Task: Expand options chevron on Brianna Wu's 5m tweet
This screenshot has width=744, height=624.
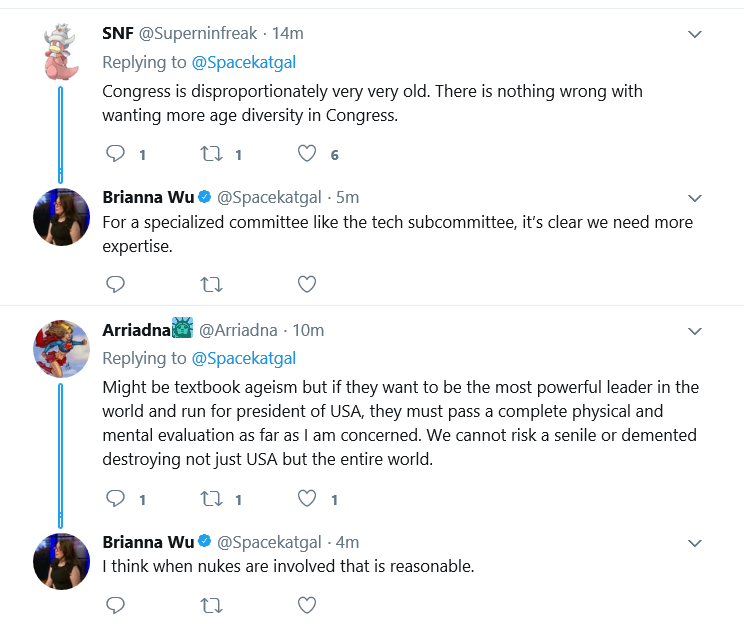Action: [695, 198]
